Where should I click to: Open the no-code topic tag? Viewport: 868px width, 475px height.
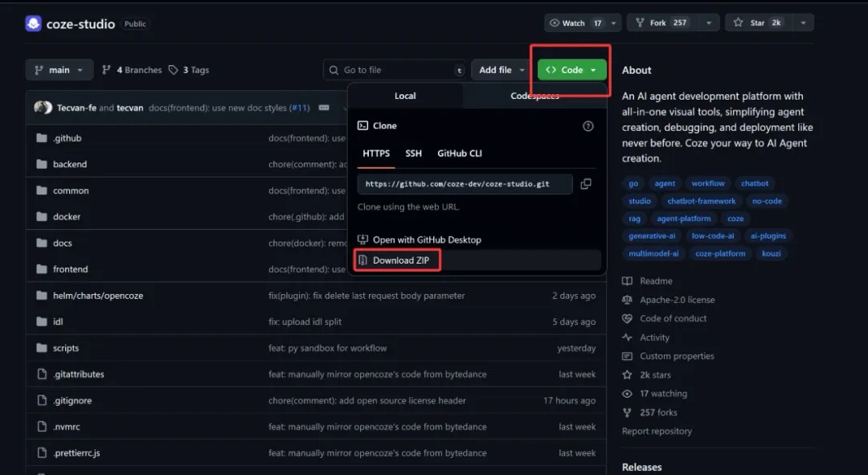(767, 201)
